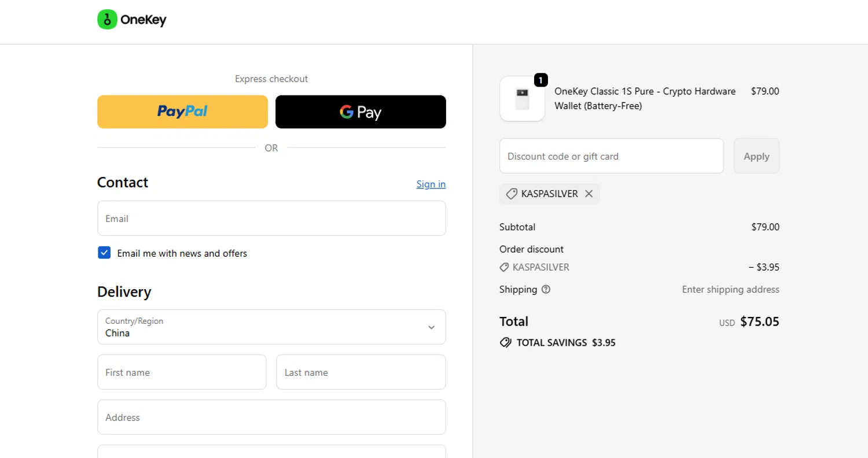Click the quantity badge on product image

click(x=540, y=80)
